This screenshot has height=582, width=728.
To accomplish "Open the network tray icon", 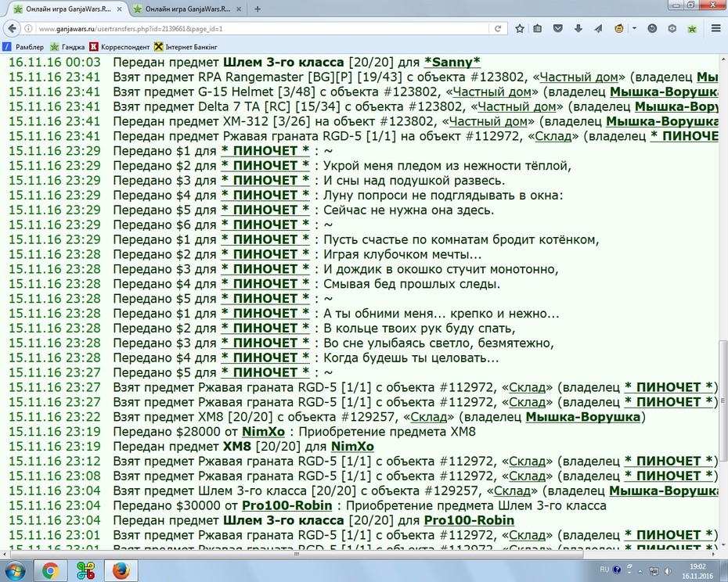I will [654, 571].
